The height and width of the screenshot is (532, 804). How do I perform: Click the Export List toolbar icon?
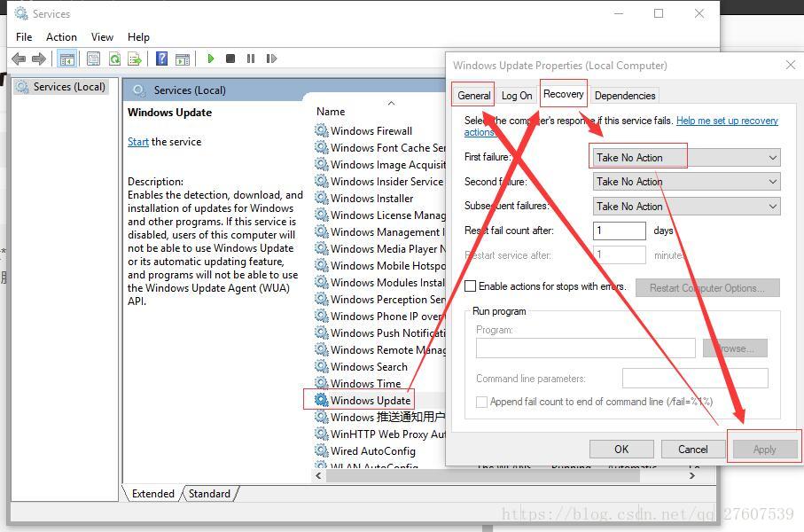click(x=135, y=59)
